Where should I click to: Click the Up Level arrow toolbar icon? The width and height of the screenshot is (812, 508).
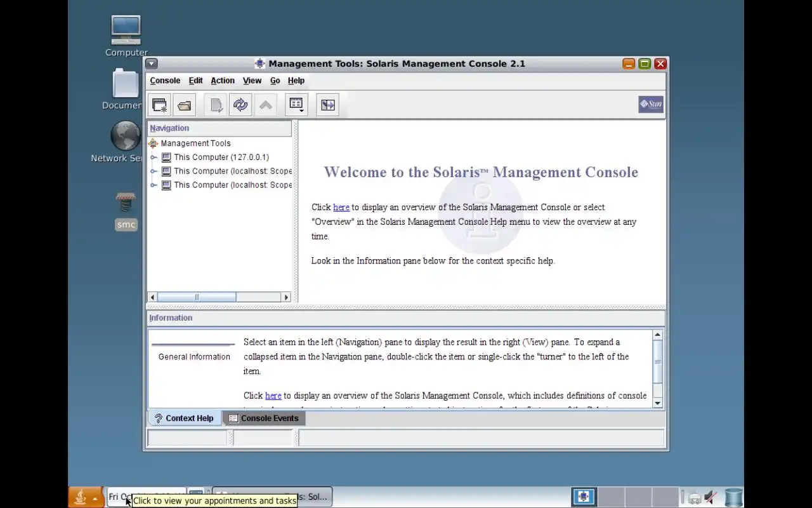pos(266,105)
